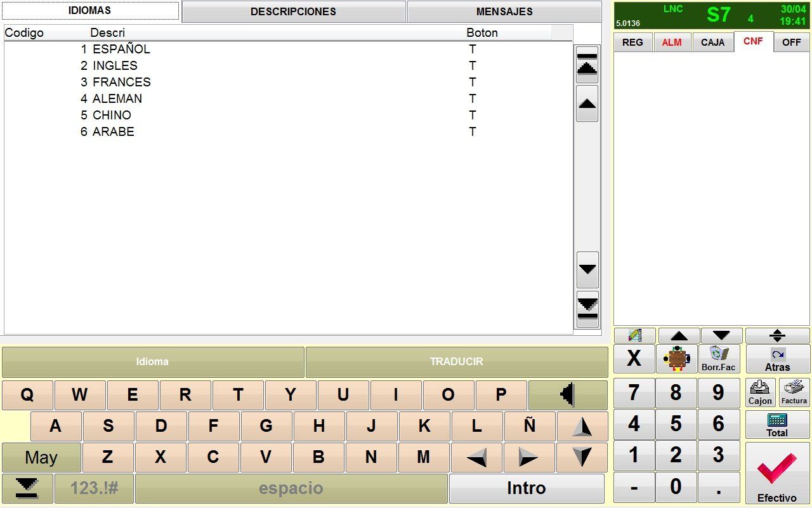Screen dimensions: 812x508
Task: Click the ticket panel up arrow button
Action: tap(679, 335)
